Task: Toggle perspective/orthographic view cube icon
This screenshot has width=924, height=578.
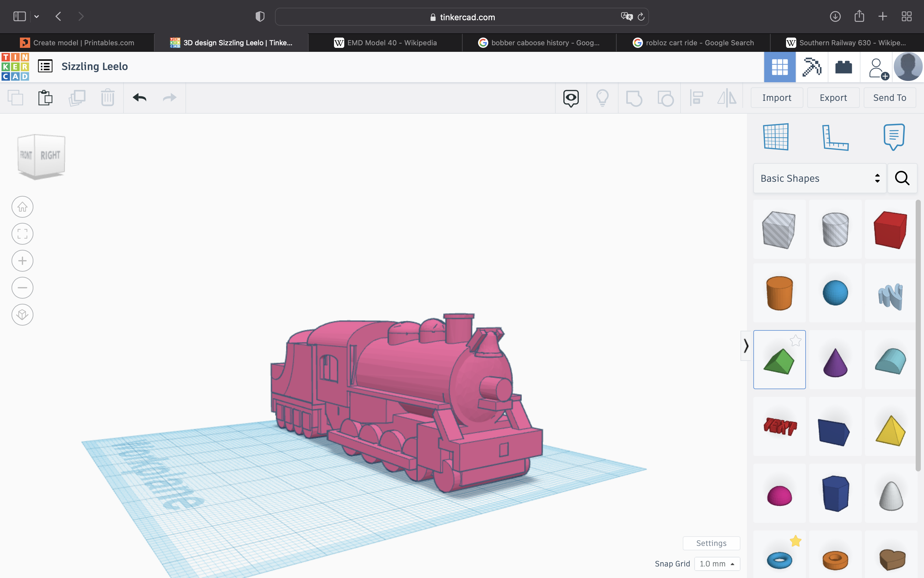Action: point(22,315)
